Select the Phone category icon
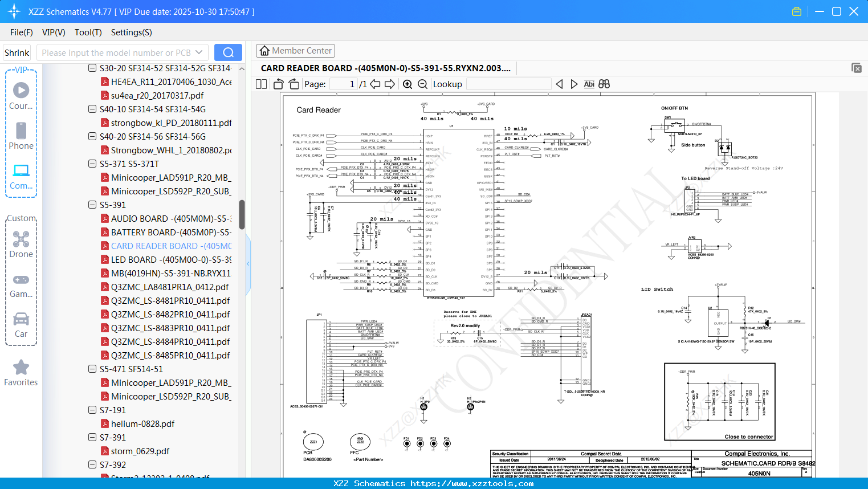The height and width of the screenshot is (489, 868). pos(21,136)
